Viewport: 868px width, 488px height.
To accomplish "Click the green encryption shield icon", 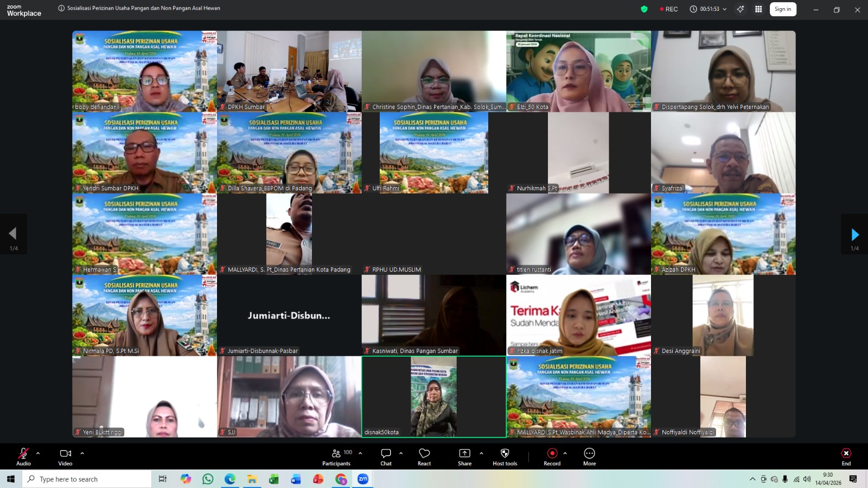I will (644, 9).
